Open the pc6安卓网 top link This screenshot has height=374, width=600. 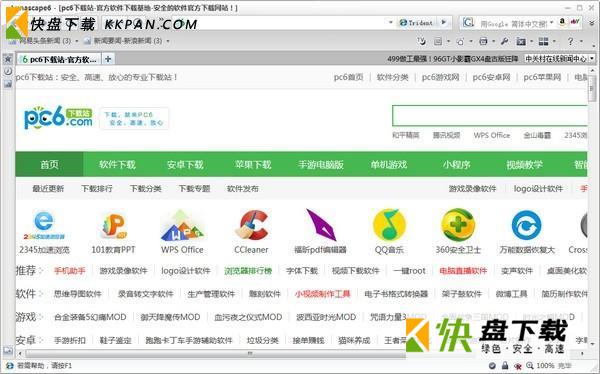[491, 77]
